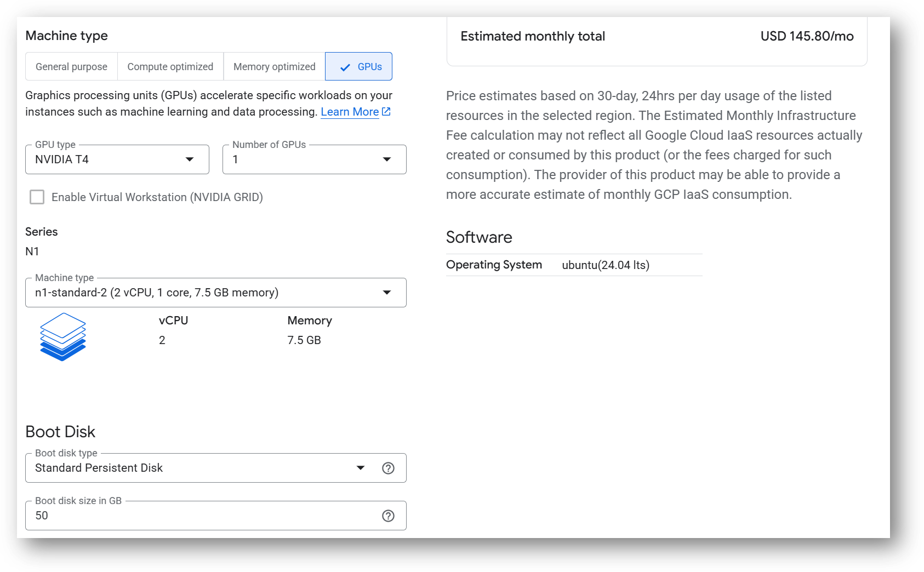Open the Boot disk type dropdown
Image resolution: width=924 pixels, height=572 pixels.
click(x=216, y=468)
